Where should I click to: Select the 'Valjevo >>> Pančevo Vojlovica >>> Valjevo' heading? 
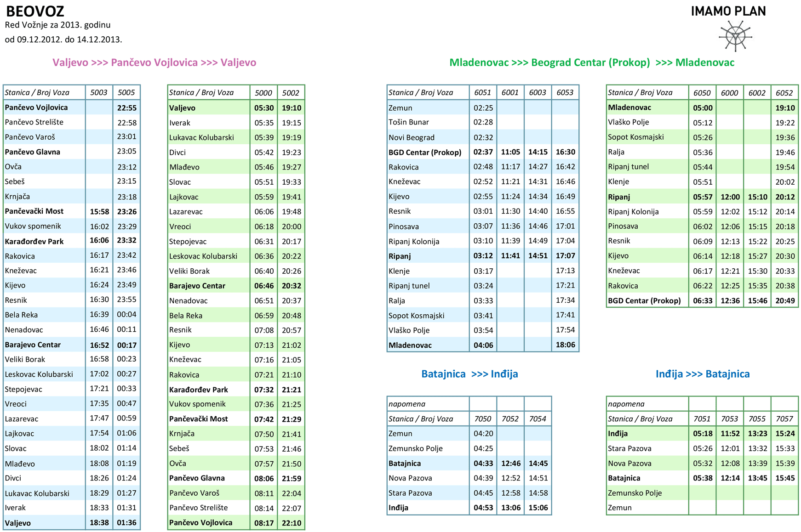(x=154, y=62)
